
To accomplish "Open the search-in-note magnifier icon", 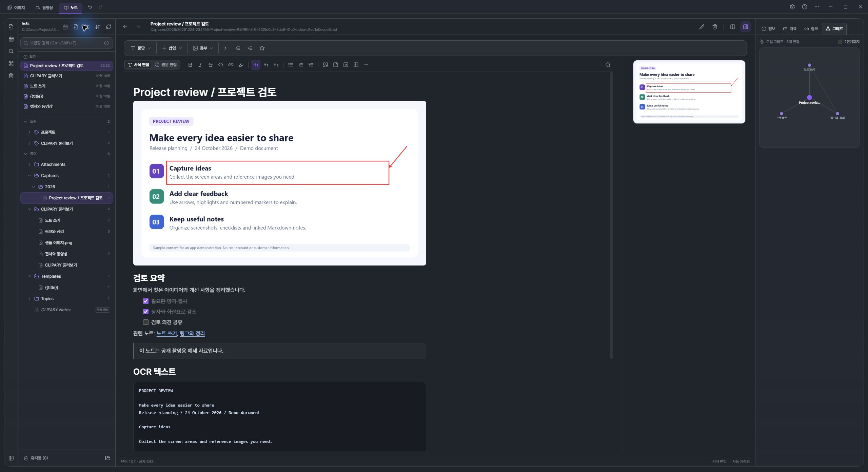I will tap(608, 65).
